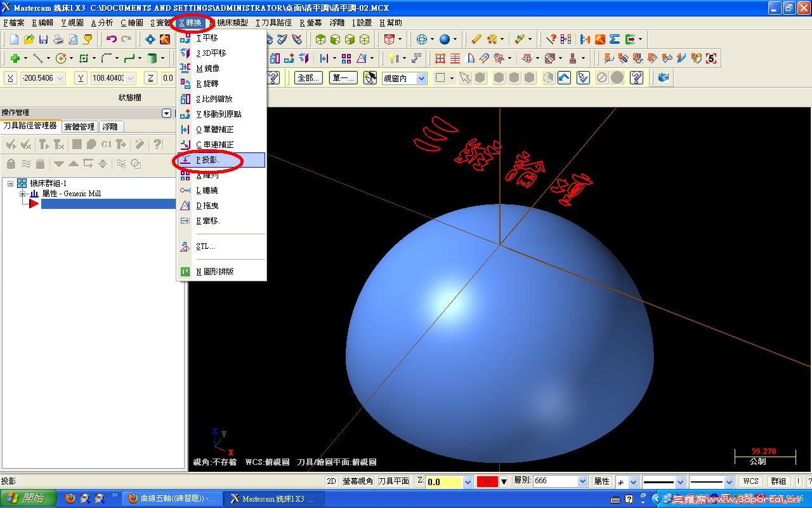Screen dimensions: 812x508
Task: Click the 屬性 attributes button in the status bar
Action: [x=602, y=481]
